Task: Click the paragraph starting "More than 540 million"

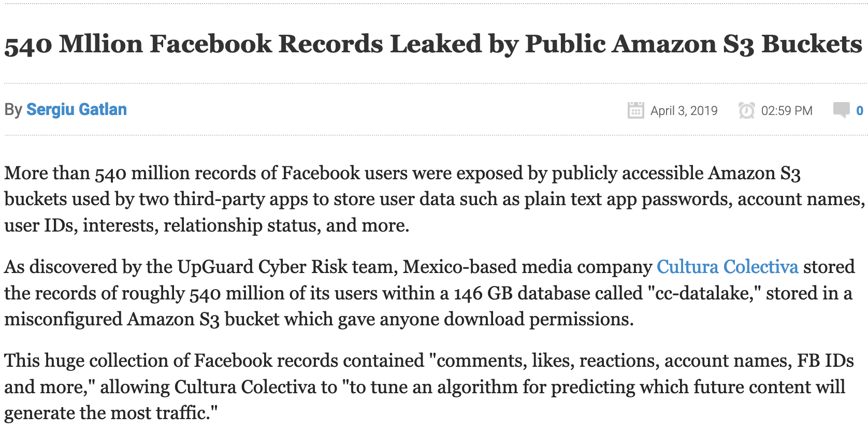Action: point(434,199)
